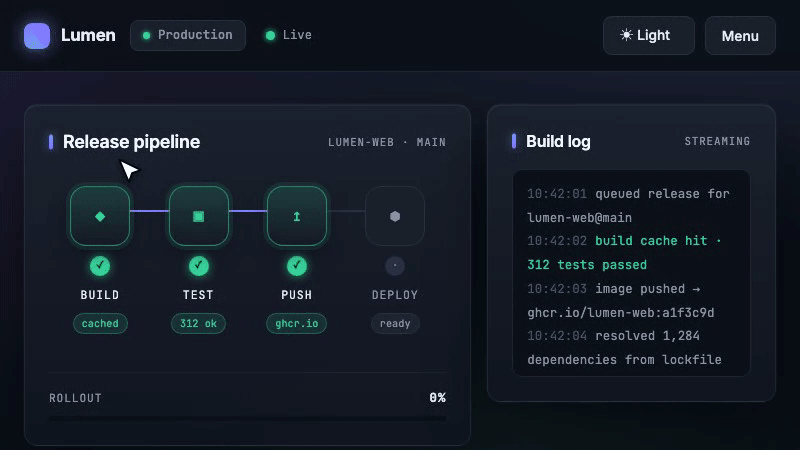Click the Lumen brand name
This screenshot has height=450, width=800.
click(88, 35)
